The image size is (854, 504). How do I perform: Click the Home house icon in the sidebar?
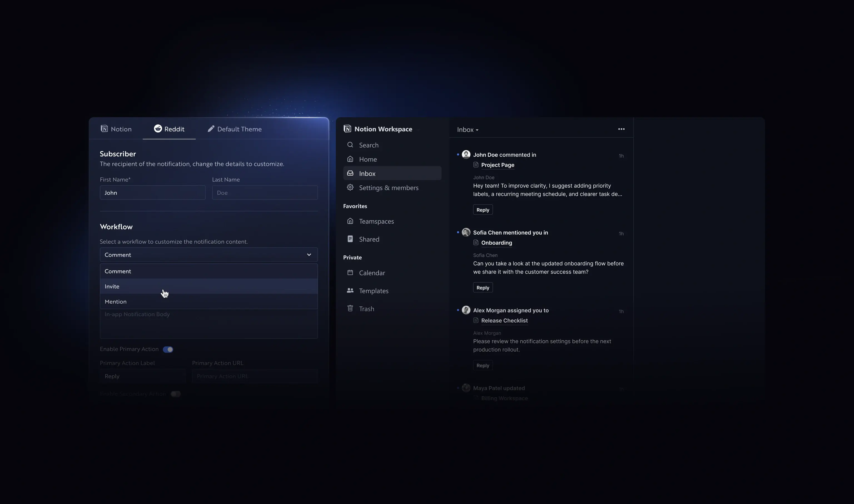[350, 159]
